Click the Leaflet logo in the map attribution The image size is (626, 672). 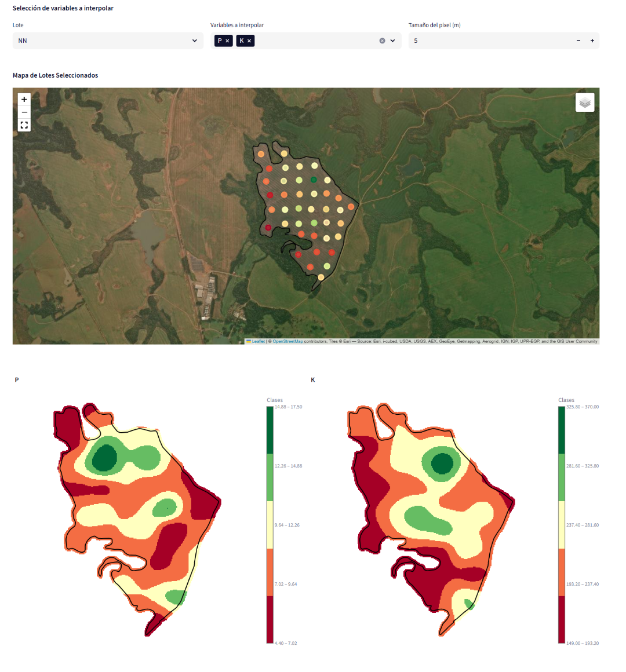[248, 341]
